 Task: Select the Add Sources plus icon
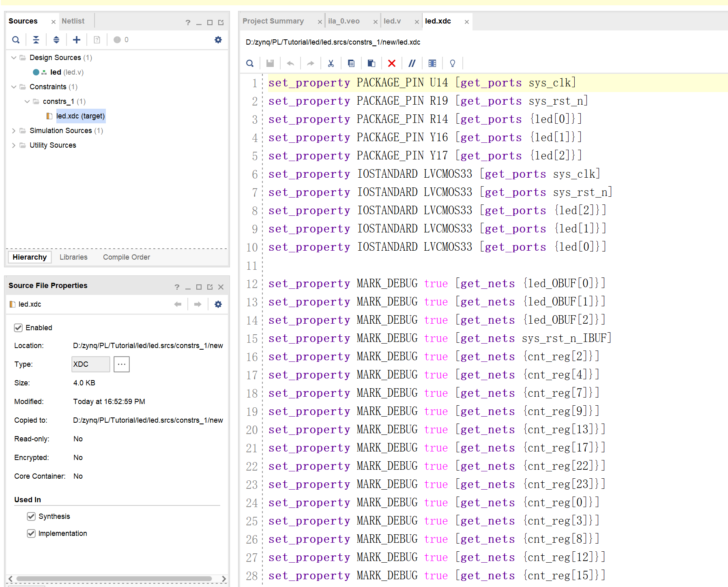point(76,39)
